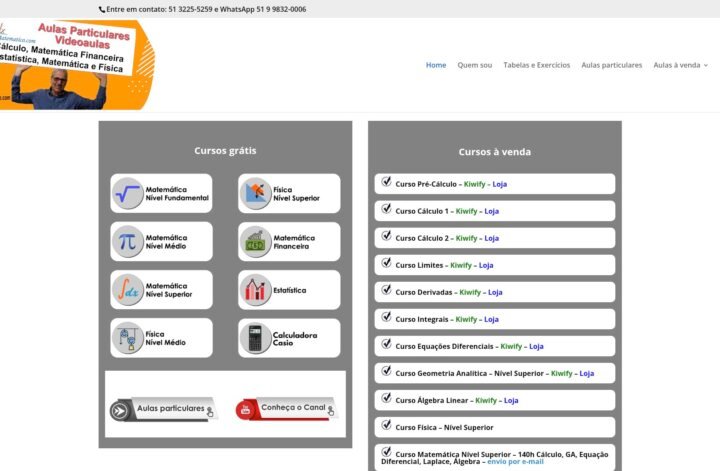Click the checkmark beside Curso Pré-Cálculo

[386, 182]
